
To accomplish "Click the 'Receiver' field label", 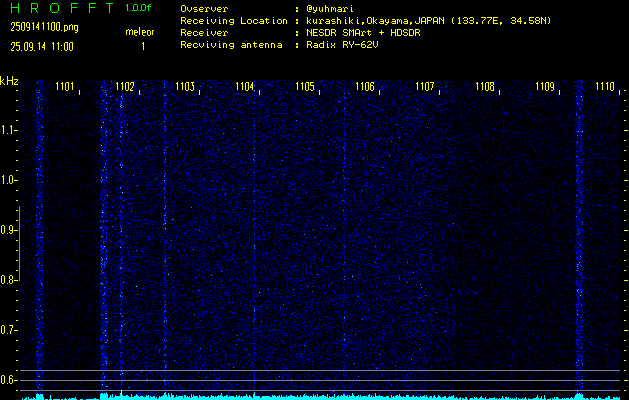I will coord(204,33).
